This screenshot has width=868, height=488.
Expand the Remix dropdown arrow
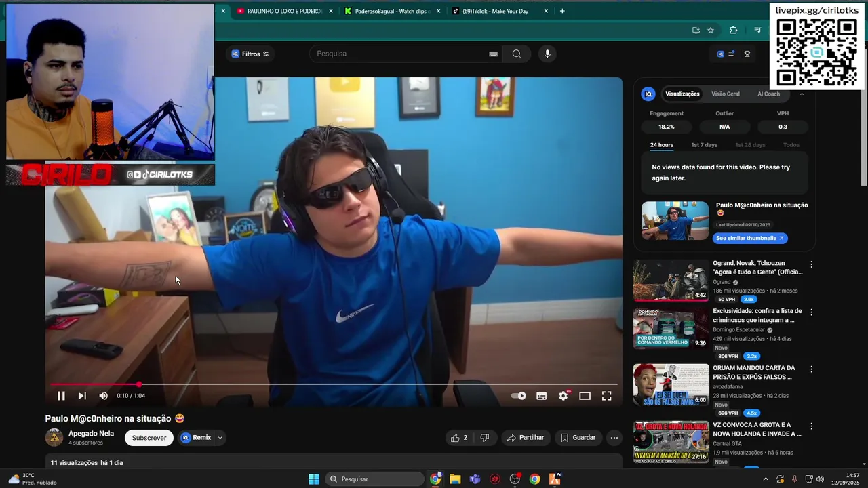click(x=220, y=438)
